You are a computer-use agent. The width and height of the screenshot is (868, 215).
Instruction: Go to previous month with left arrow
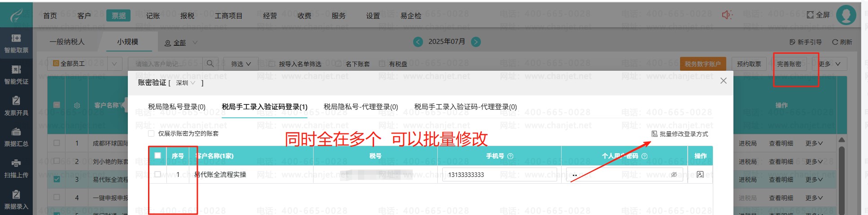418,42
